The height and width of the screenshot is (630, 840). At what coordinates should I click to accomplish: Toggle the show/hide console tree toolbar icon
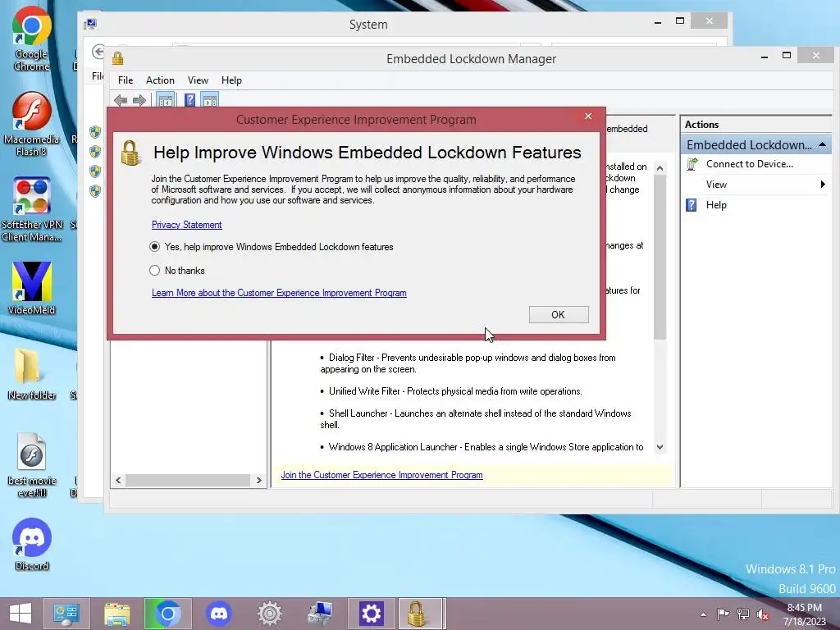coord(166,100)
